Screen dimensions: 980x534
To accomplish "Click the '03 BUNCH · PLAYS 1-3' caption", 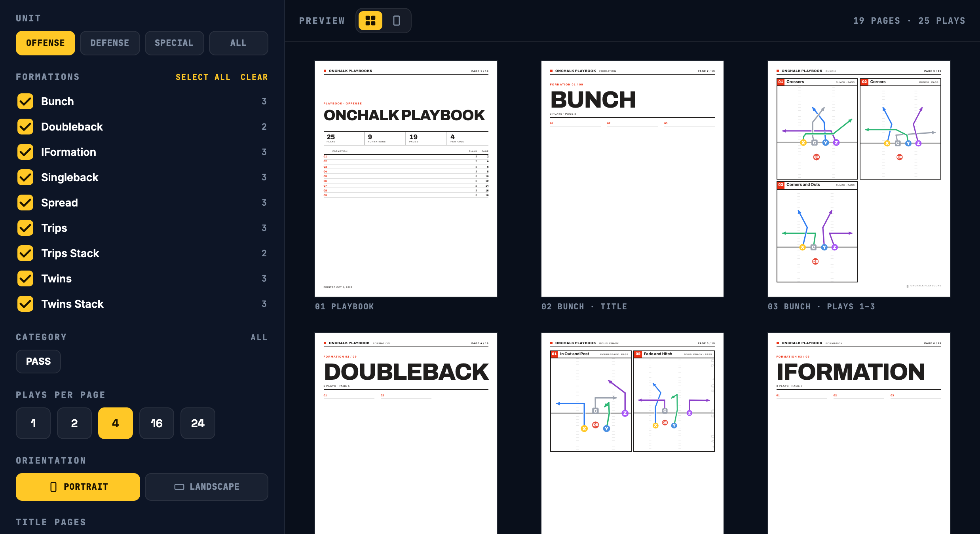I will click(821, 307).
